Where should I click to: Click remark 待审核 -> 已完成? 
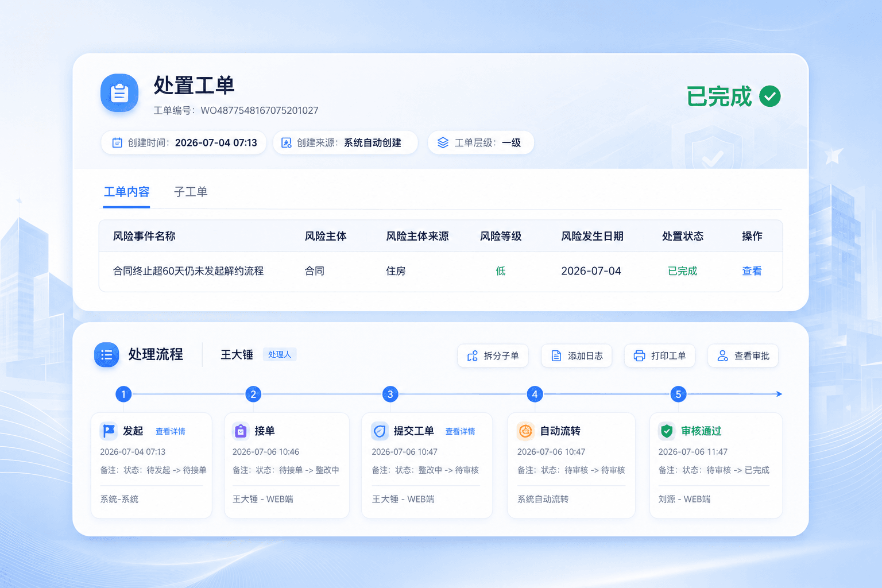tap(738, 470)
